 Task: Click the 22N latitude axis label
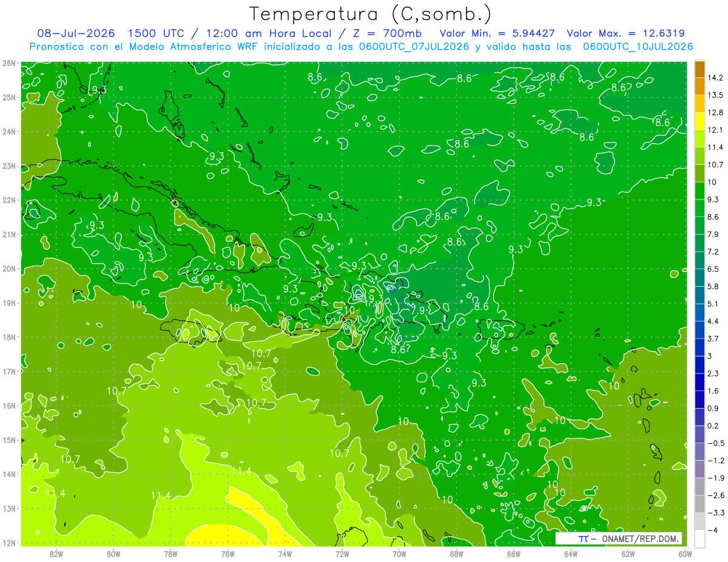(8, 200)
